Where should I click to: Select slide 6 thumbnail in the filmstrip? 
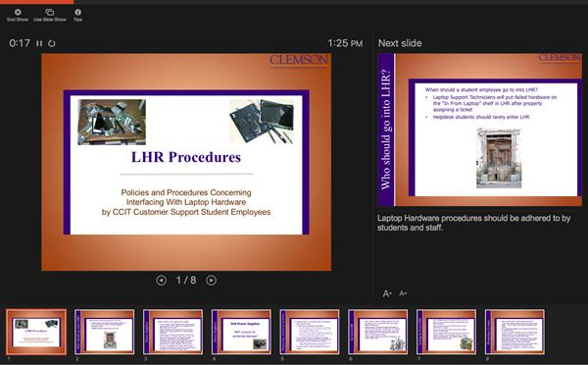click(x=378, y=332)
